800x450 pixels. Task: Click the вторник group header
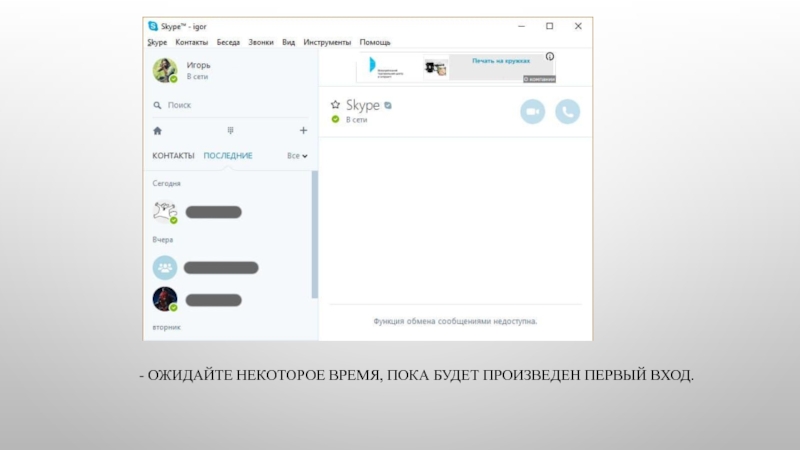166,327
